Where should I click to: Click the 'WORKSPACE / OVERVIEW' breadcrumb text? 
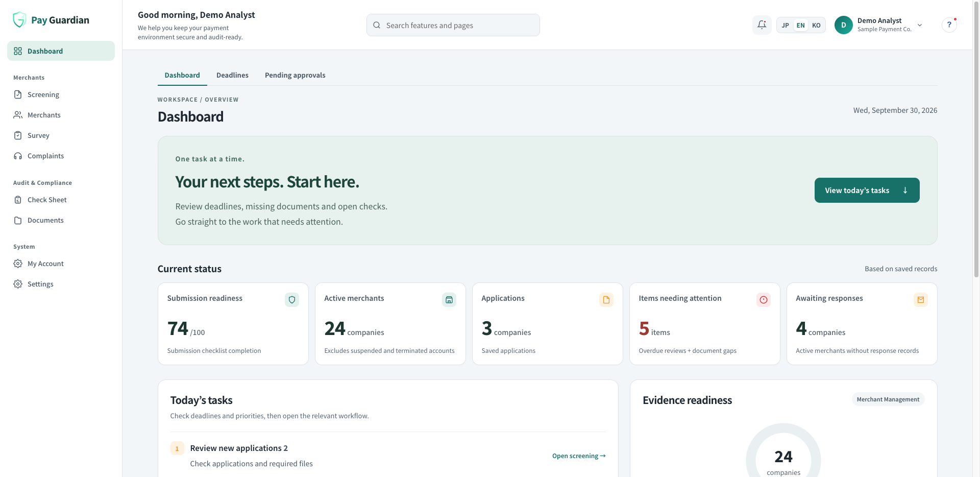(198, 100)
